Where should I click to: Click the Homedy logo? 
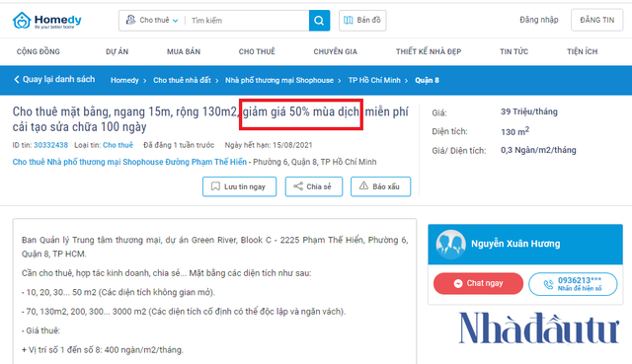[47, 20]
